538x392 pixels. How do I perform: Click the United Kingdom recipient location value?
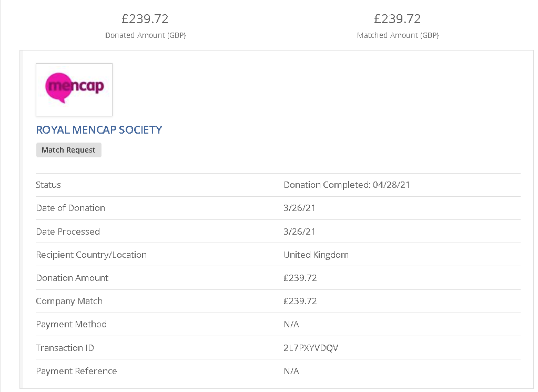(x=316, y=255)
